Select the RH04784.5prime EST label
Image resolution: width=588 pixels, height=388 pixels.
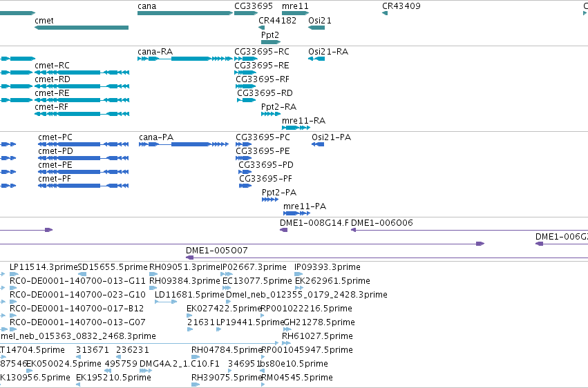click(227, 351)
